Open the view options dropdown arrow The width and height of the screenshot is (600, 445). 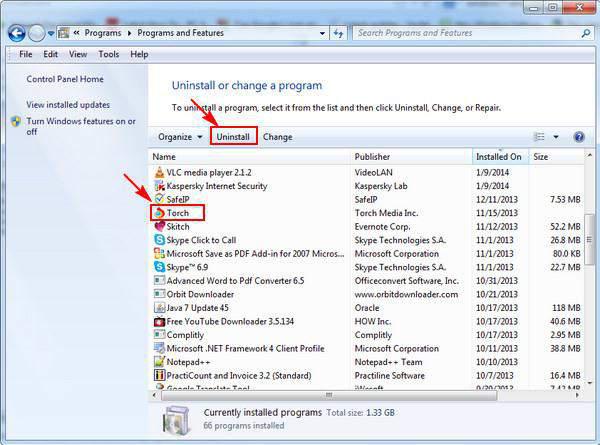[556, 137]
